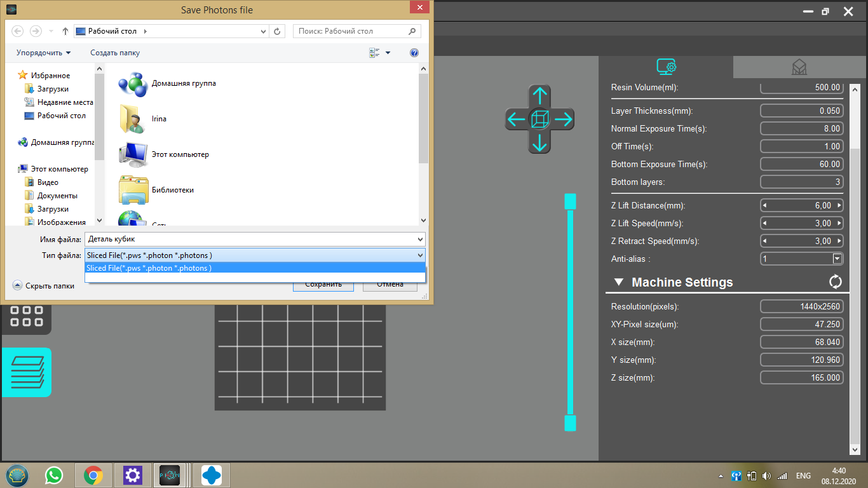Click Скрыть папки to hide folders
868x488 pixels.
click(x=44, y=286)
